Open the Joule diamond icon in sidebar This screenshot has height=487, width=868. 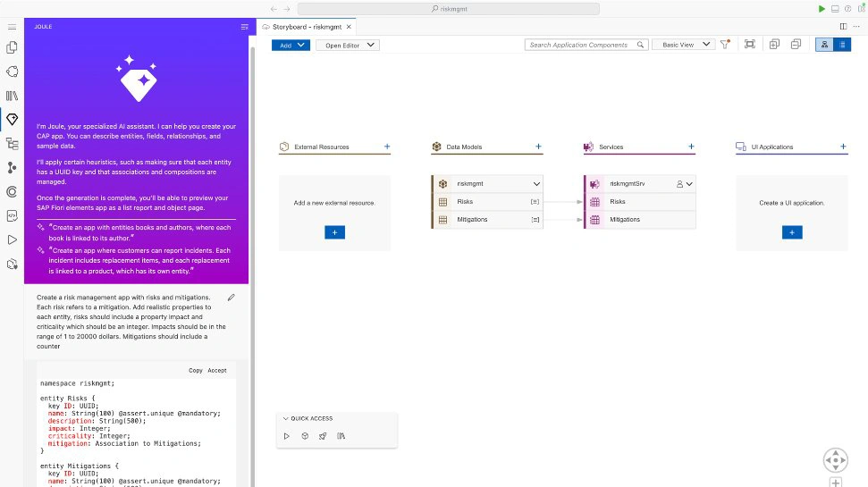point(12,119)
